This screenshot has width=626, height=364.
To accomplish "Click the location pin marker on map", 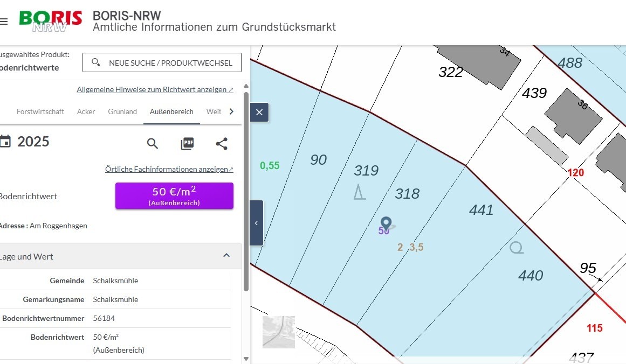I will (x=386, y=223).
